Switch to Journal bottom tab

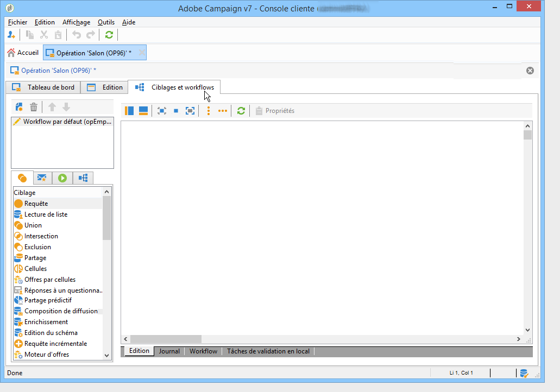(169, 351)
